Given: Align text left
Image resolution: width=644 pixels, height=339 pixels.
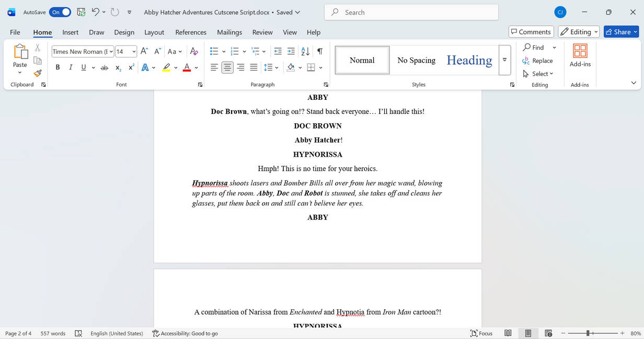Looking at the screenshot, I should pos(214,67).
